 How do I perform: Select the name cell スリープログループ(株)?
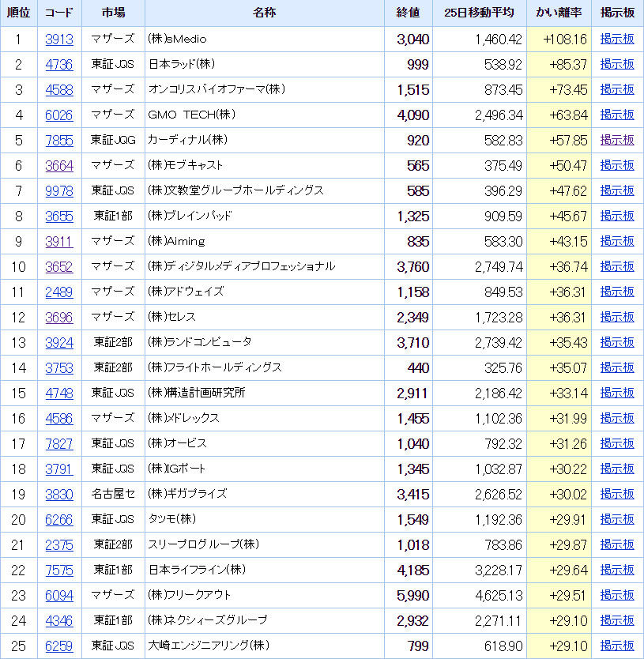pos(265,544)
